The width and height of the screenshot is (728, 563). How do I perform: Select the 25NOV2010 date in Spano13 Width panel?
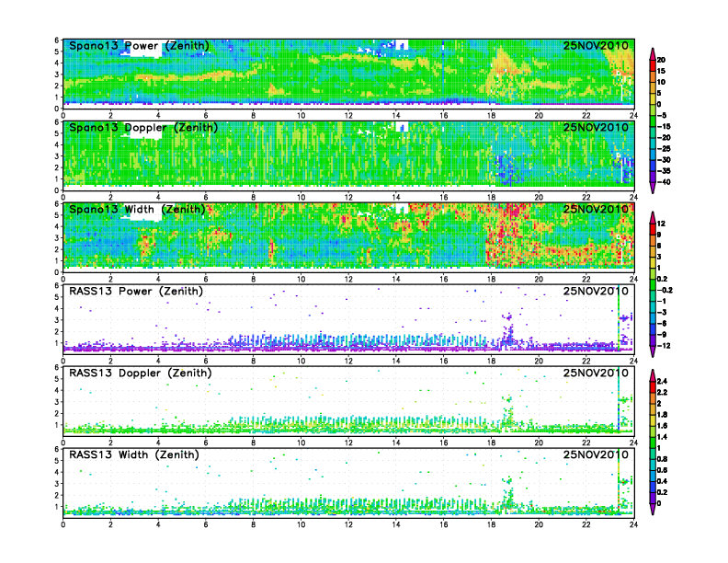596,210
